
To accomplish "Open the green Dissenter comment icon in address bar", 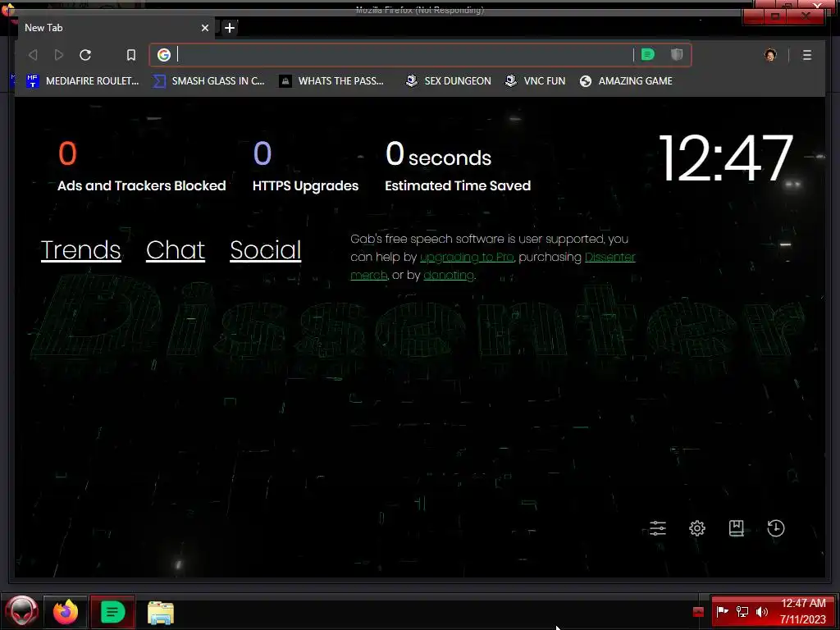I will 648,55.
